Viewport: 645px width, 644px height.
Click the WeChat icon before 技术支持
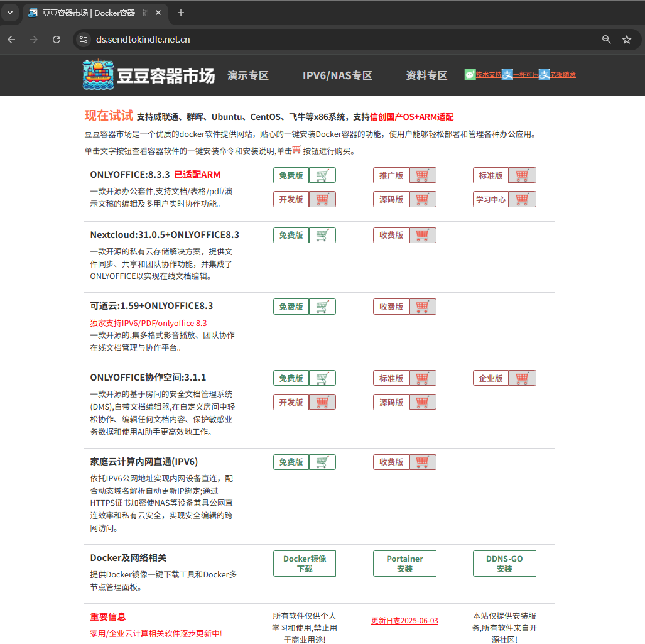(x=470, y=75)
